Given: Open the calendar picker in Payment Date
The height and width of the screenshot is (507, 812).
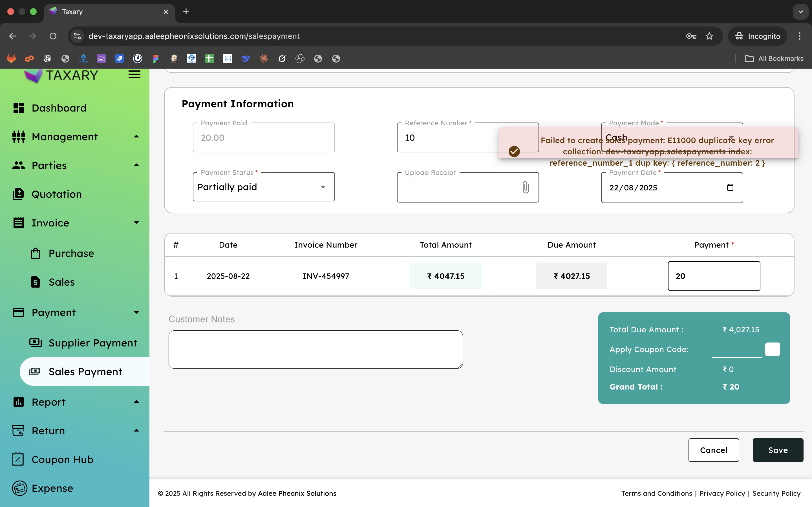Looking at the screenshot, I should [730, 187].
